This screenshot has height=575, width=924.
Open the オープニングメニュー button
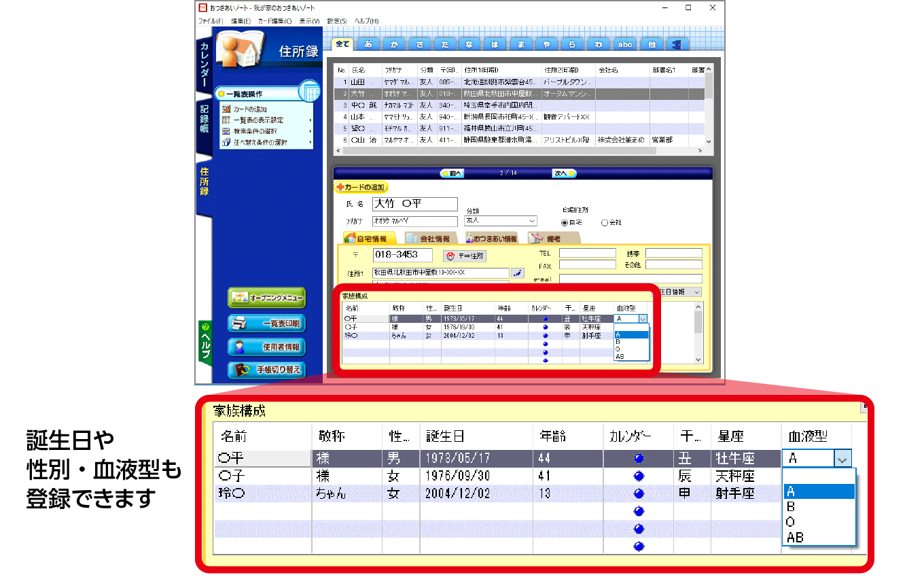tap(266, 298)
